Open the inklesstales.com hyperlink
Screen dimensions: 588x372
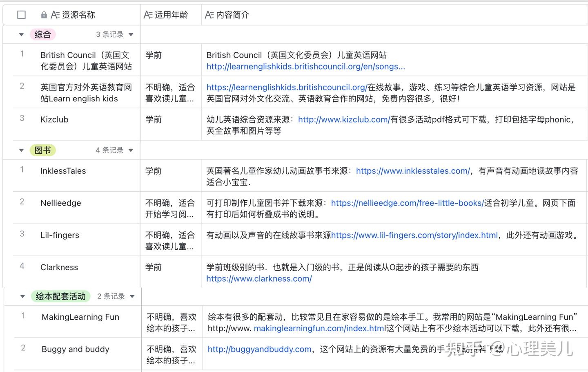413,171
